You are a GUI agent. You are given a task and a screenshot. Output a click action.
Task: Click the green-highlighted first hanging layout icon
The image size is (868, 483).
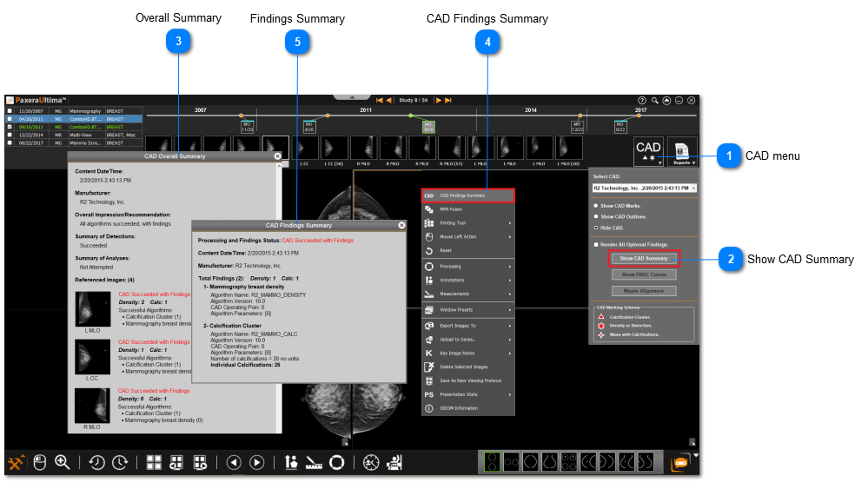tap(492, 462)
